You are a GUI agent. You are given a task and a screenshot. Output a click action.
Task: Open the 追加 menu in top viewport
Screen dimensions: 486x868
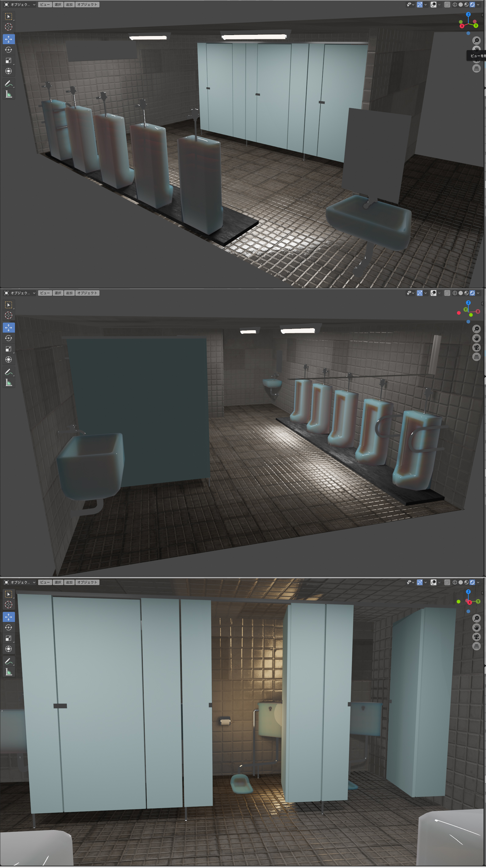(69, 5)
